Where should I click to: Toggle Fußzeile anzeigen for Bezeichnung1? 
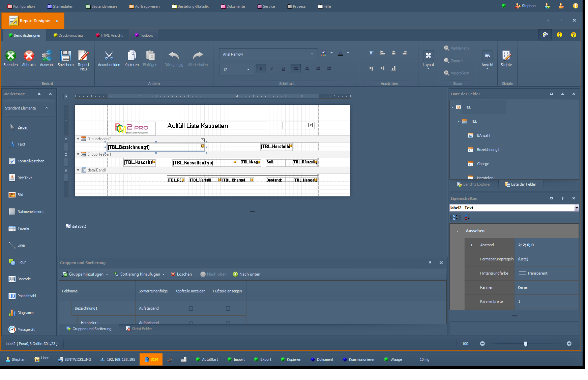(x=228, y=308)
